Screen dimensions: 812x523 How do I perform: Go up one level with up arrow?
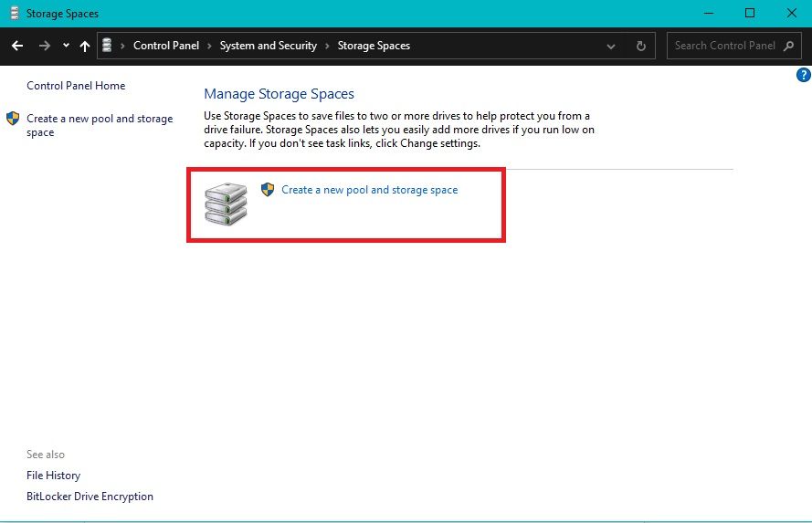[x=85, y=46]
